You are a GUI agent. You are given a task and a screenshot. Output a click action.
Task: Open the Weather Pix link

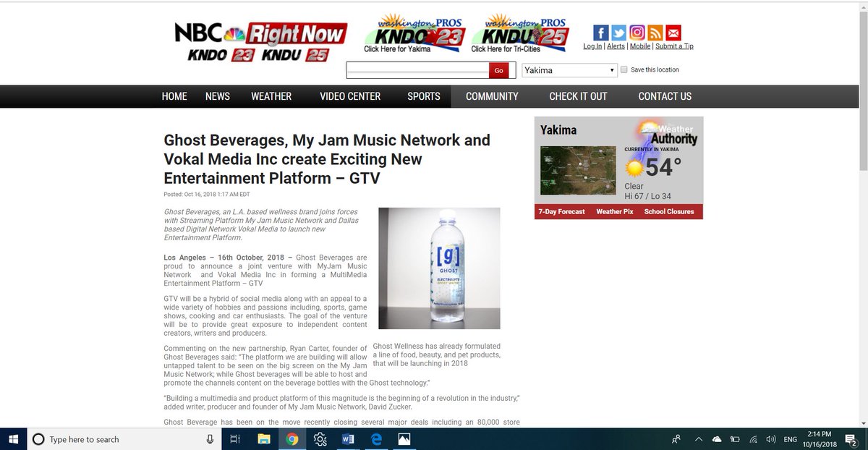coord(614,211)
